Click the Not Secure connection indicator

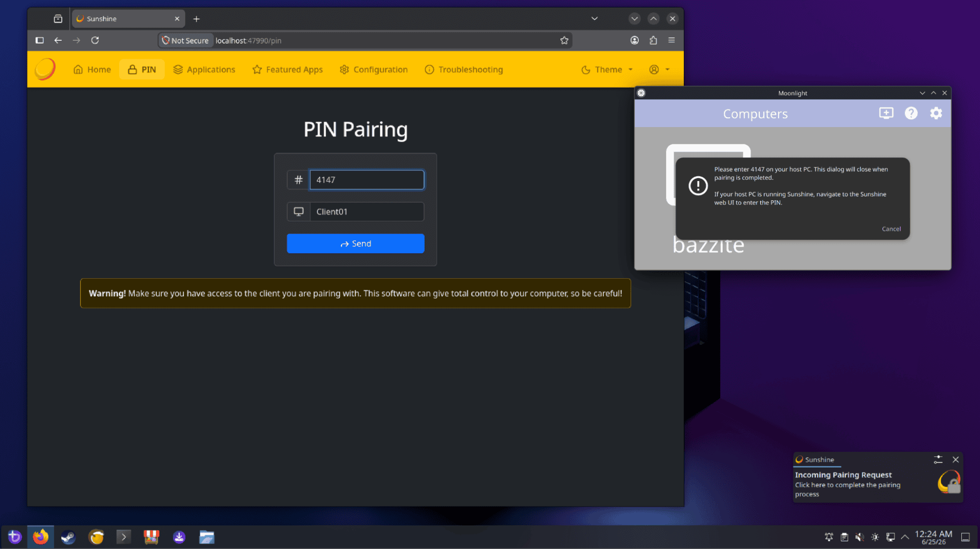[x=185, y=40]
